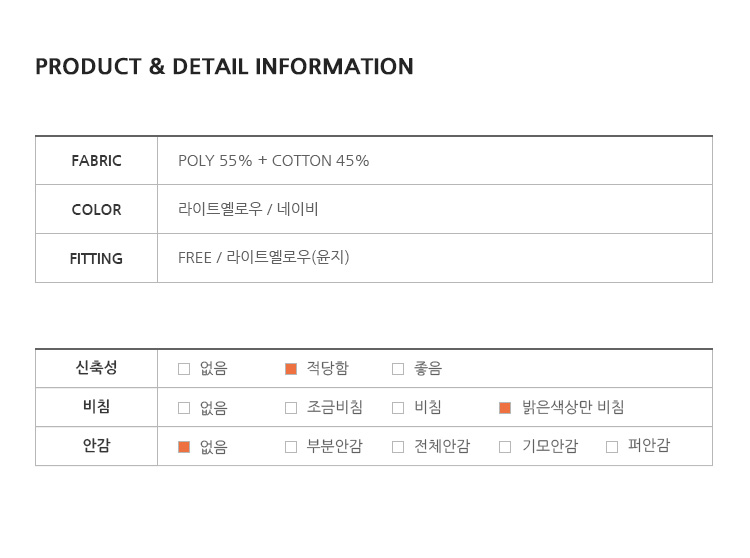The image size is (750, 558).
Task: Toggle the 밝은색상만 비침 orange checkbox
Action: pyautogui.click(x=505, y=408)
